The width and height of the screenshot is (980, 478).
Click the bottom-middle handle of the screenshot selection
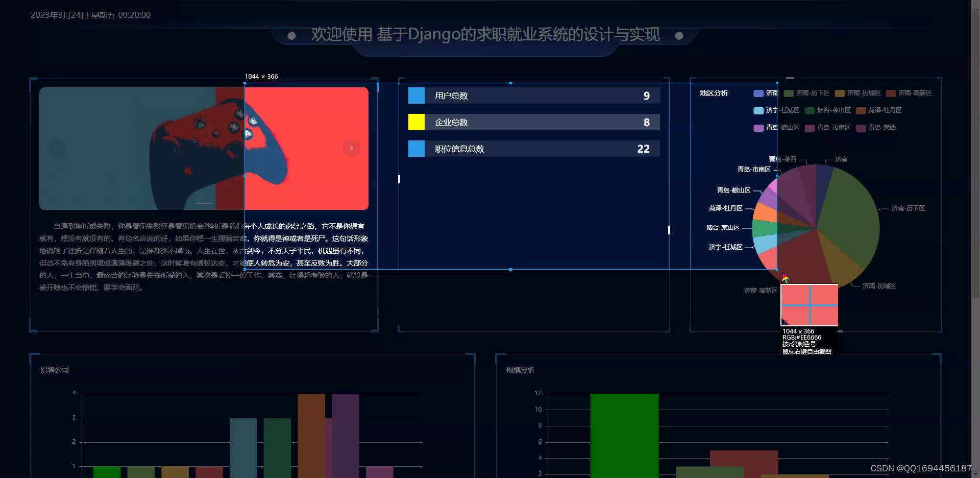(510, 269)
